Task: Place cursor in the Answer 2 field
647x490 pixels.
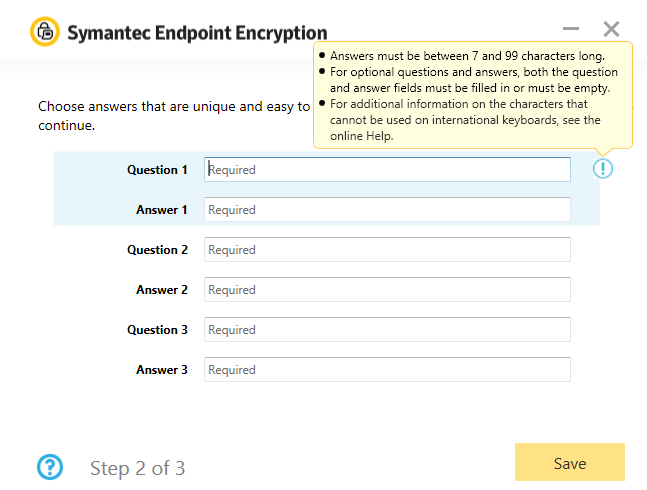Action: [387, 290]
